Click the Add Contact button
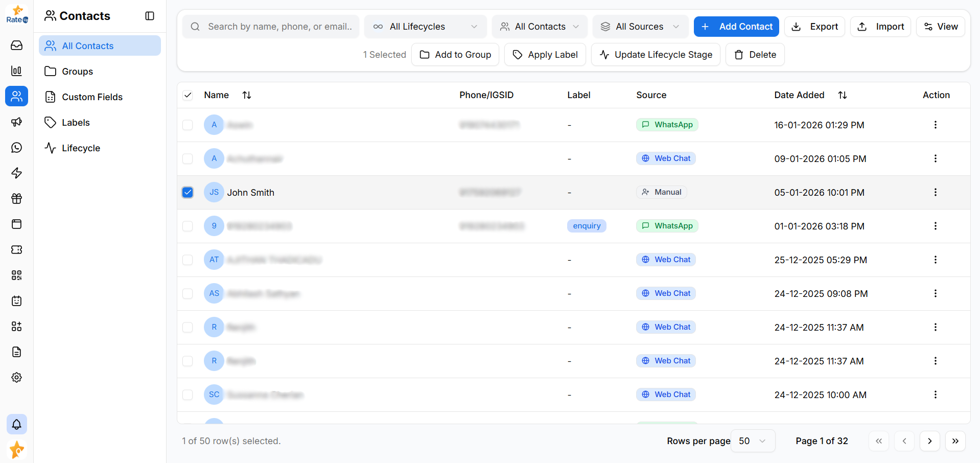The width and height of the screenshot is (980, 463). coord(736,27)
